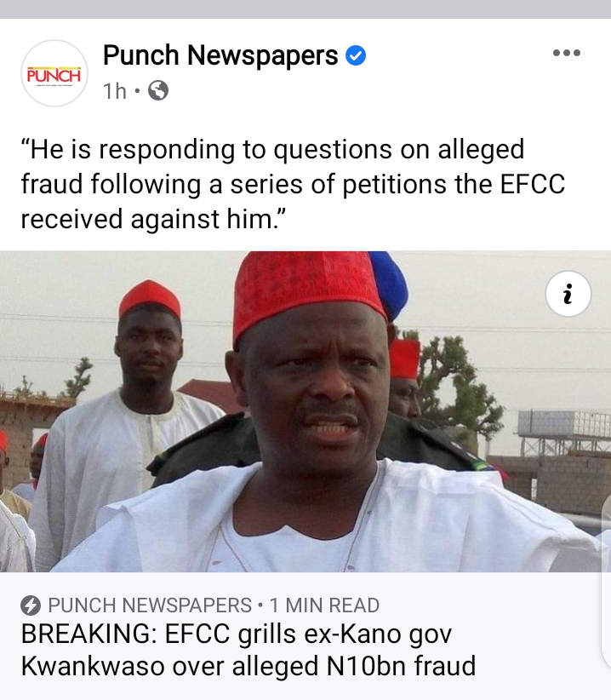Tap the instant article lightning bolt icon

click(x=31, y=605)
